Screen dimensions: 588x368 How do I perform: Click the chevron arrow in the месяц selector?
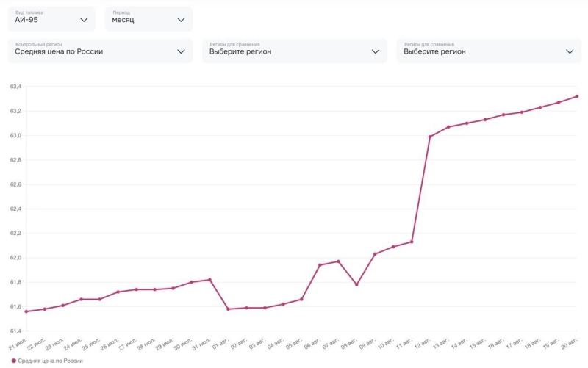tap(181, 20)
